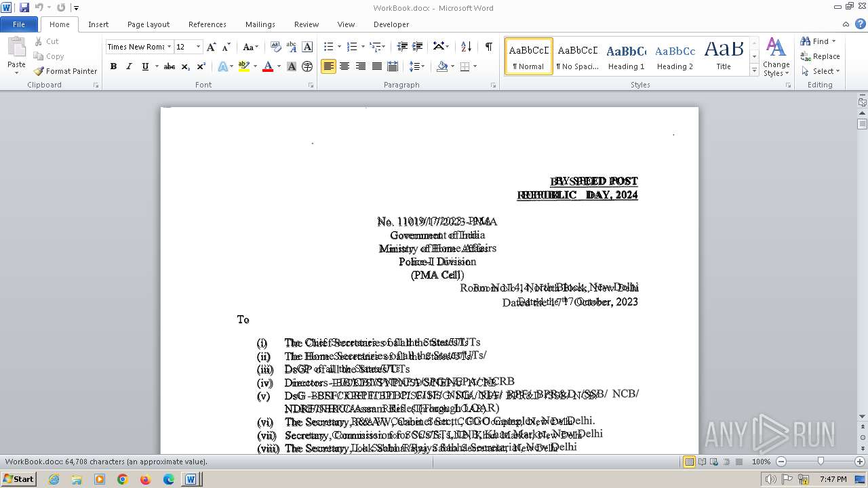Expand the Styles gallery More arrow
868x488 pixels.
754,70
